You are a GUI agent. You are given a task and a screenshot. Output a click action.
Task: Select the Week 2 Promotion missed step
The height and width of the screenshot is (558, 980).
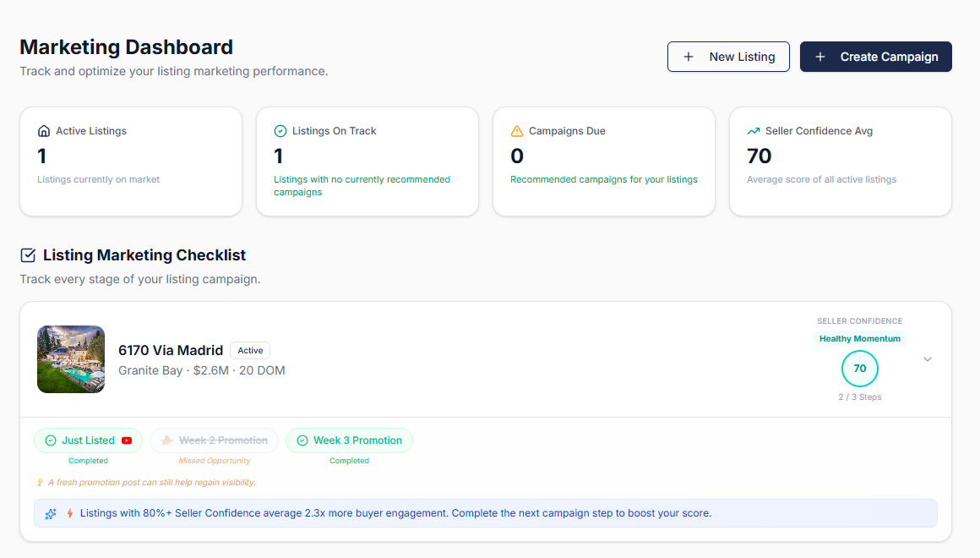point(215,440)
